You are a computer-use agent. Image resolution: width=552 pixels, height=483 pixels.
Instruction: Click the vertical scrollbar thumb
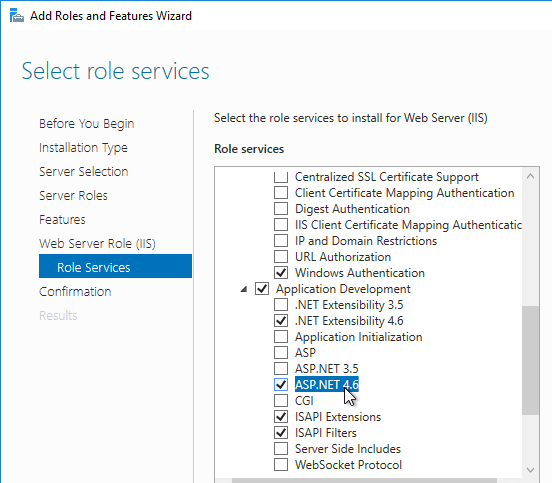click(531, 360)
